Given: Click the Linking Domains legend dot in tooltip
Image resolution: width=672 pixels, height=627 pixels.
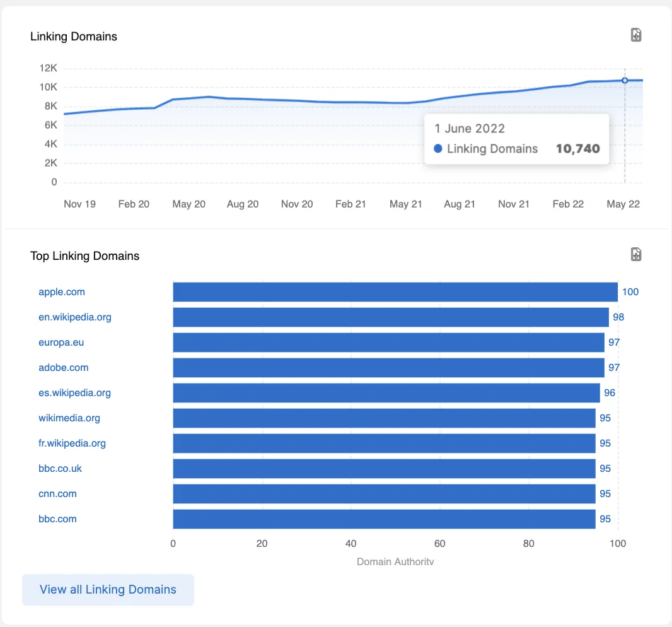Looking at the screenshot, I should 438,148.
